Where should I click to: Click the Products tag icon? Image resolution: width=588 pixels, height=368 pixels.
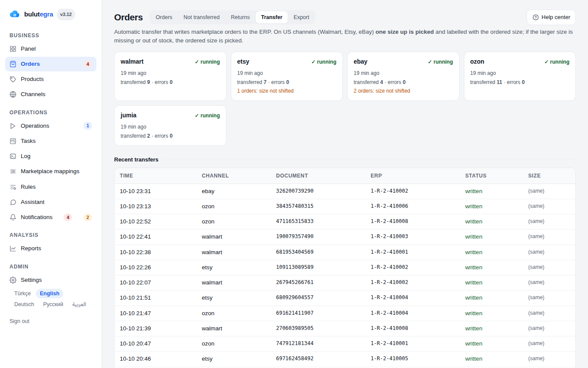13,79
